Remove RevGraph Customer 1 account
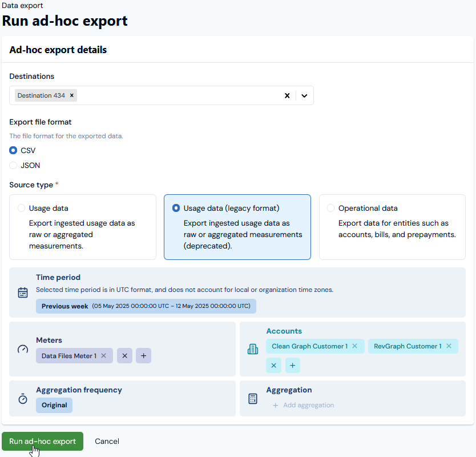 tap(449, 346)
